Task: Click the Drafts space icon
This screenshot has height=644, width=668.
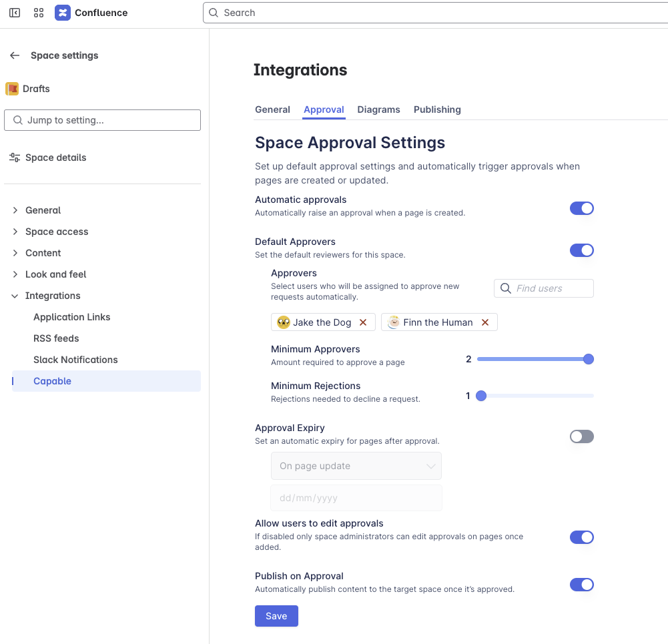Action: pyautogui.click(x=12, y=89)
